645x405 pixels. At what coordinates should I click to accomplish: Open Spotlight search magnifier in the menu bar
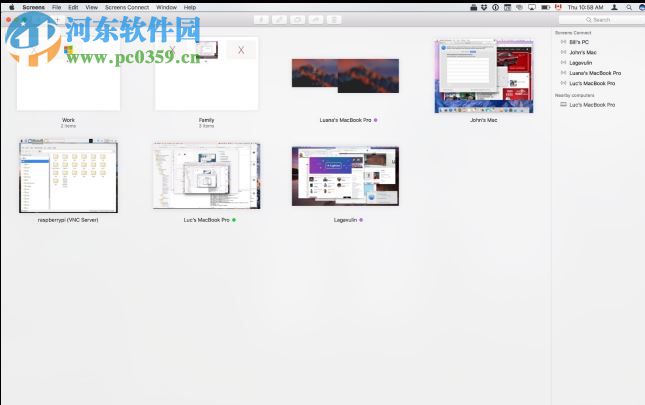click(x=629, y=7)
